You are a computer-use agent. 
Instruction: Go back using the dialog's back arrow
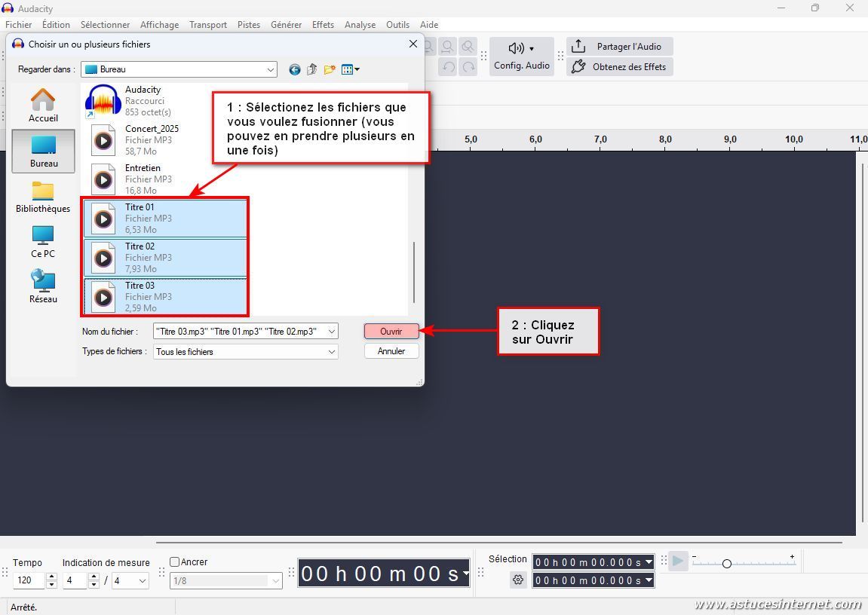(x=294, y=69)
